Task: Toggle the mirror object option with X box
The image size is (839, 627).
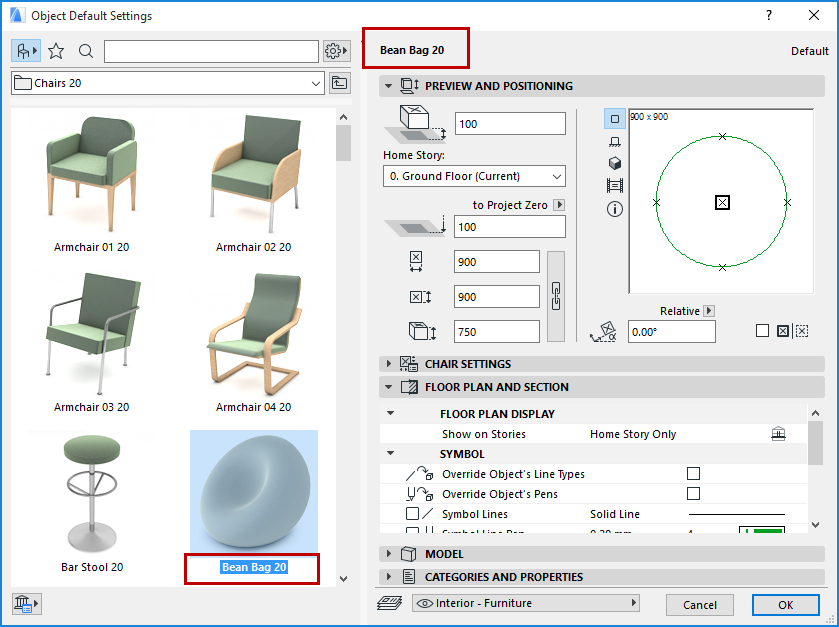Action: click(x=783, y=331)
